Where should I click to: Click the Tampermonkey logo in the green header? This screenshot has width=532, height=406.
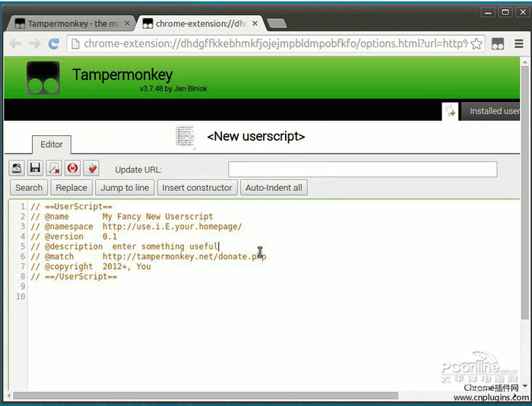coord(43,78)
